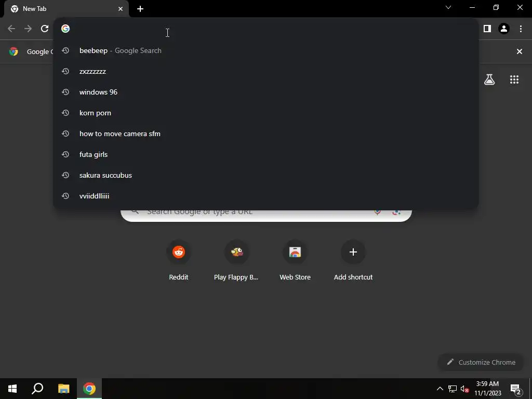Go forward using the forward arrow

[28, 29]
